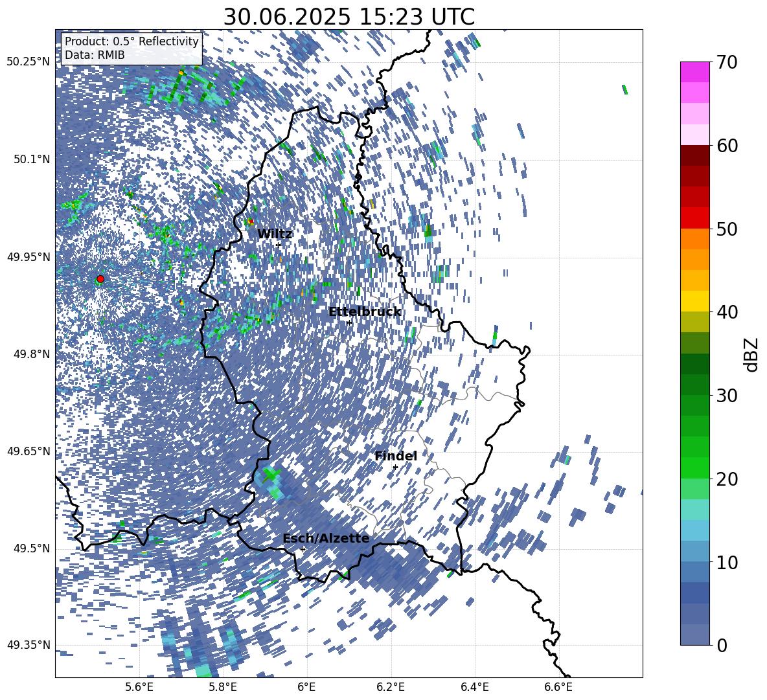Click the 6.2°E longitude label
The image size is (767, 700).
391,687
